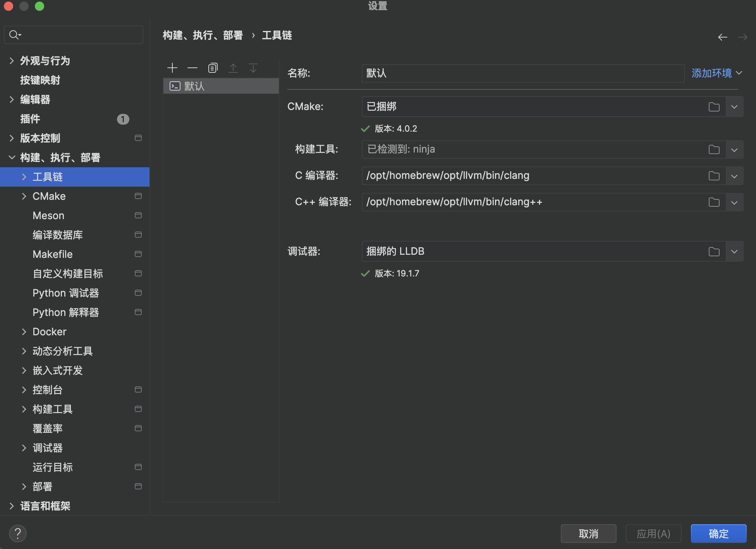Click the 添加环境 link
756x549 pixels.
[x=711, y=73]
